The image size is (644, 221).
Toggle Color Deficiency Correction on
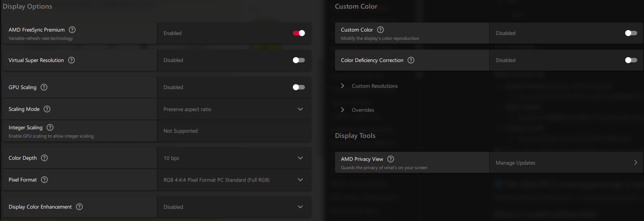631,60
